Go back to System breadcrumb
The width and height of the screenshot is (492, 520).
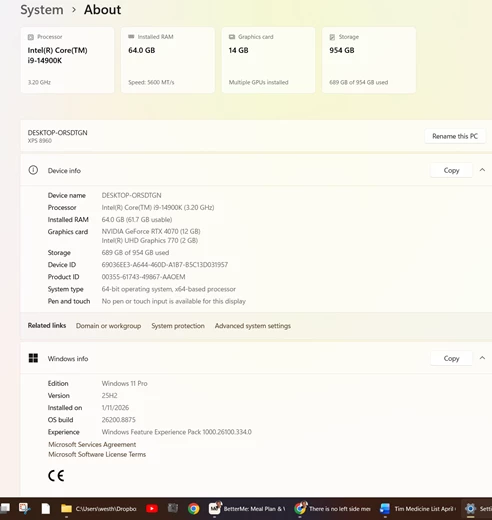click(x=42, y=10)
